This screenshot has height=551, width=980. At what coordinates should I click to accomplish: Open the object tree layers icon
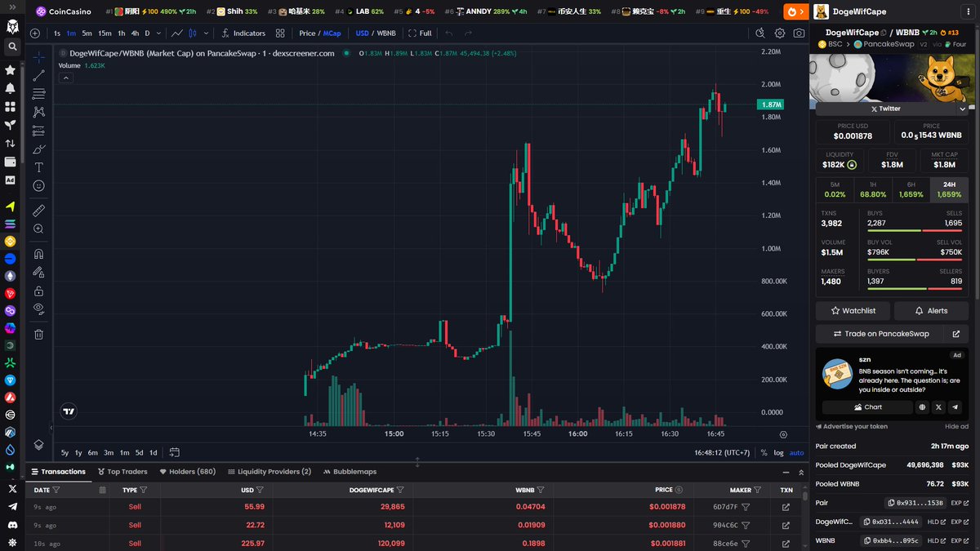[38, 444]
